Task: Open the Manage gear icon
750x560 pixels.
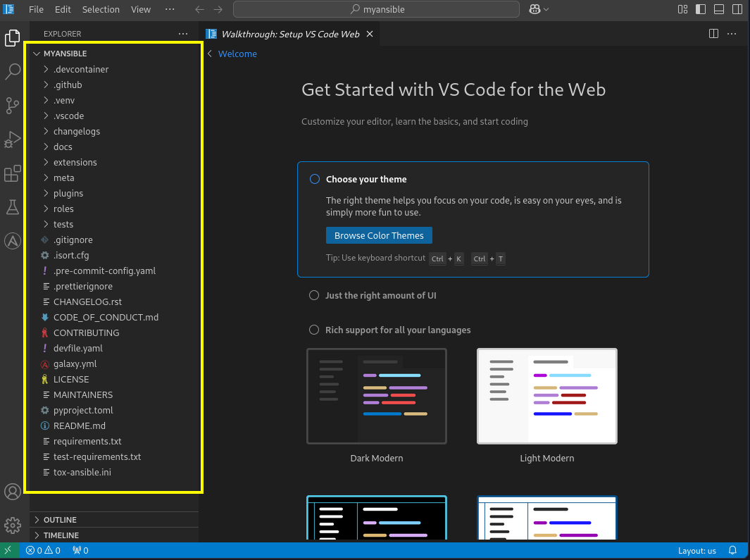Action: [13, 525]
